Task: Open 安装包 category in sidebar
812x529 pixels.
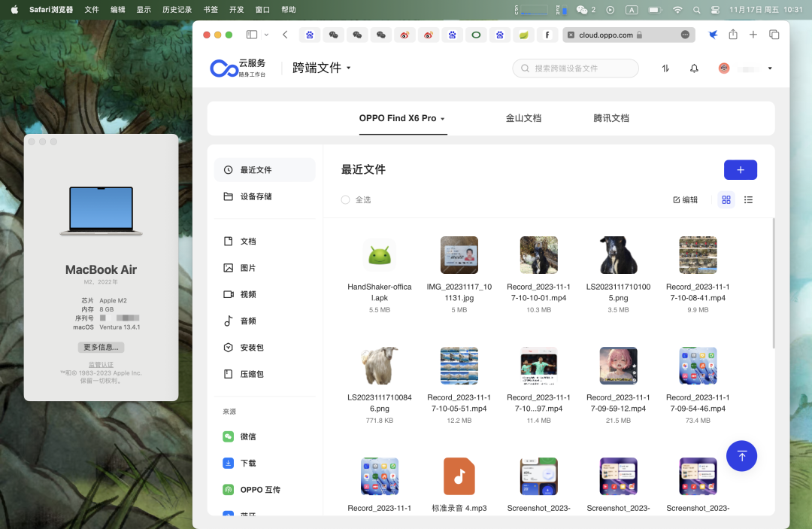Action: 251,348
